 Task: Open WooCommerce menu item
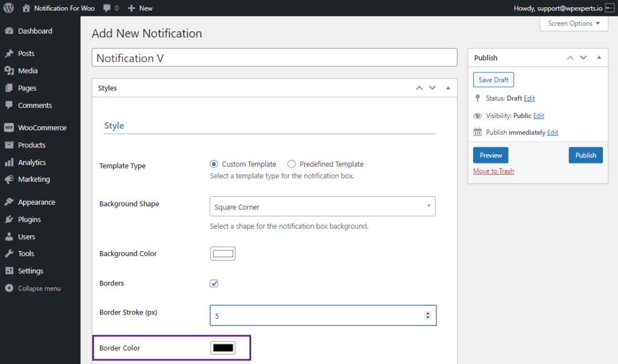[42, 127]
